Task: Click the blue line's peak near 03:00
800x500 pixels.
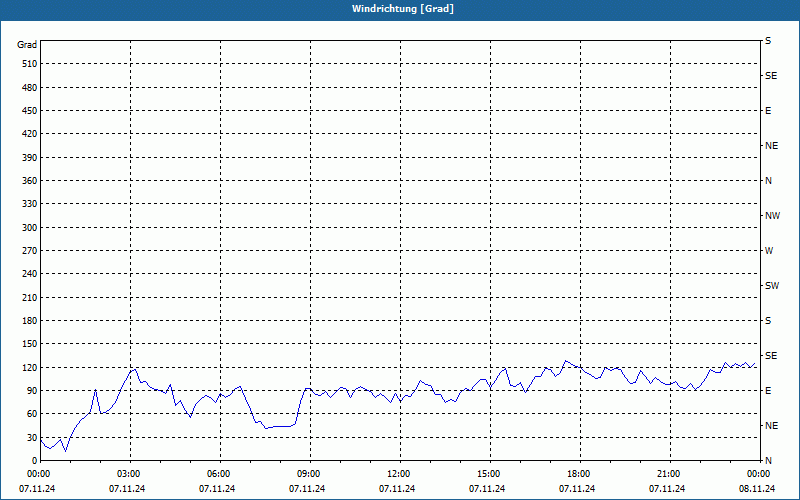Action: [134, 369]
